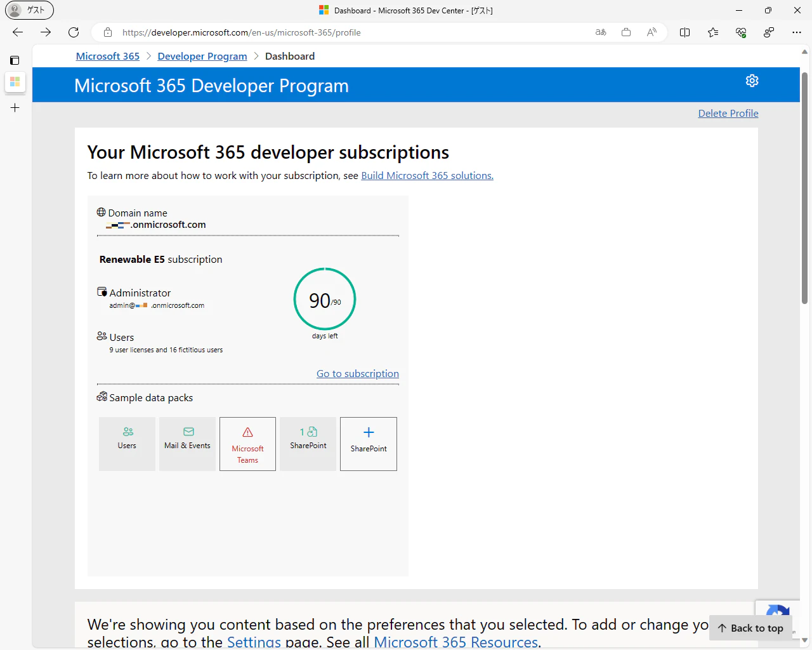
Task: Open the shopping briefcase icon in address bar
Action: pos(626,32)
